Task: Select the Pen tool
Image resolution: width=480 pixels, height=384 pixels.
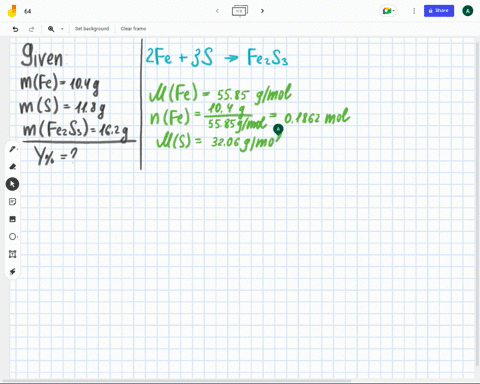Action: tap(13, 149)
